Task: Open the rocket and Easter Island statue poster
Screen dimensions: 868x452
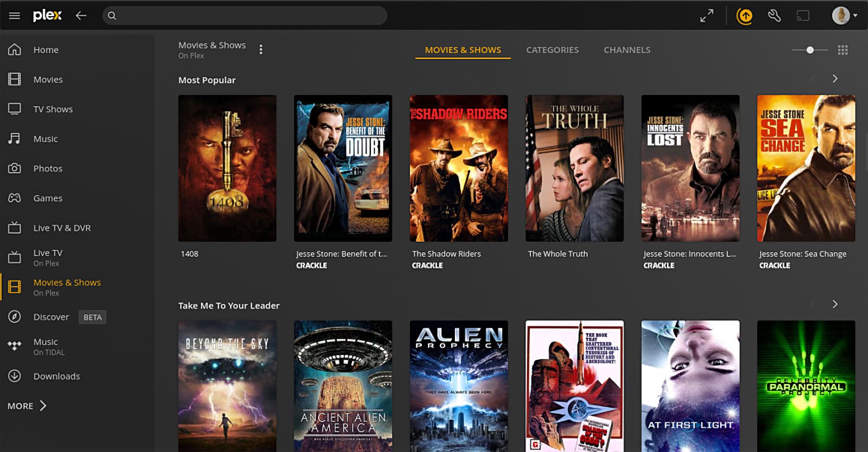Action: click(x=575, y=386)
